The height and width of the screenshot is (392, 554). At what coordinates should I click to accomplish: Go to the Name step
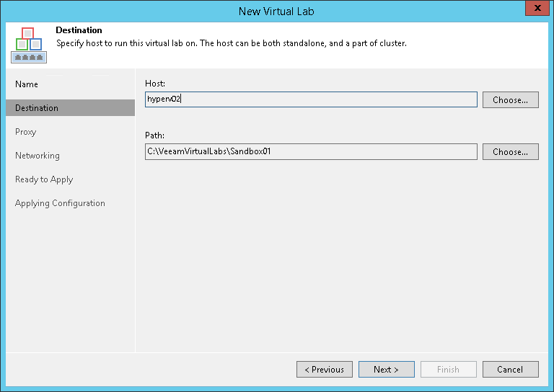click(27, 84)
